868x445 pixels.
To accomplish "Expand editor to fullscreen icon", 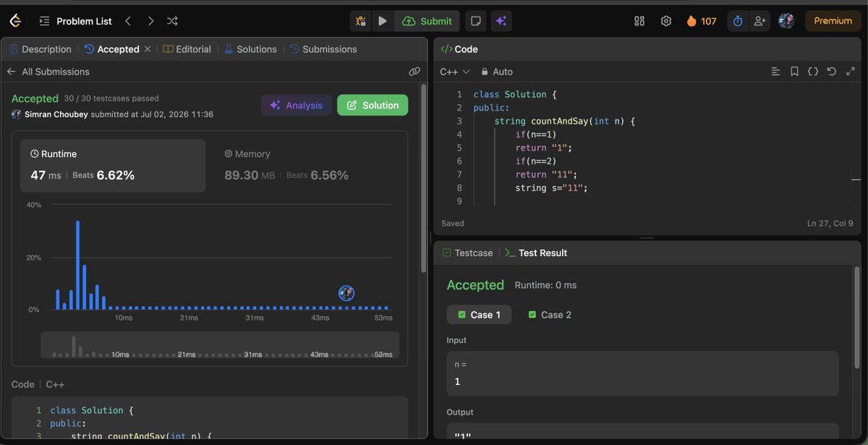I will click(x=849, y=72).
